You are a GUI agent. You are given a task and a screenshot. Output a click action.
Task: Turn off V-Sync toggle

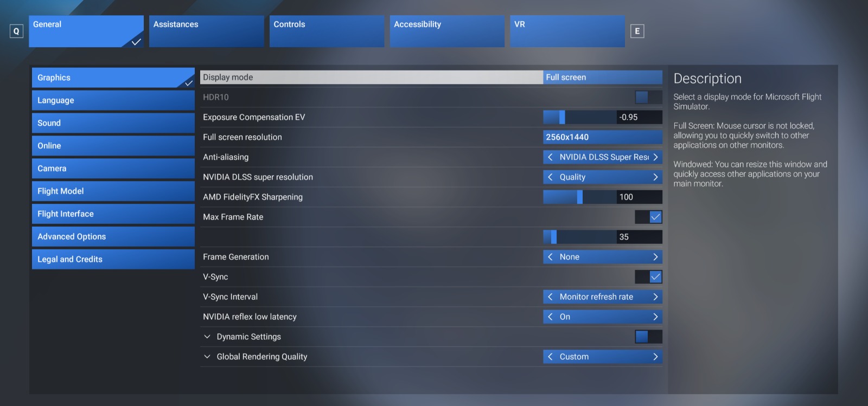click(x=649, y=277)
